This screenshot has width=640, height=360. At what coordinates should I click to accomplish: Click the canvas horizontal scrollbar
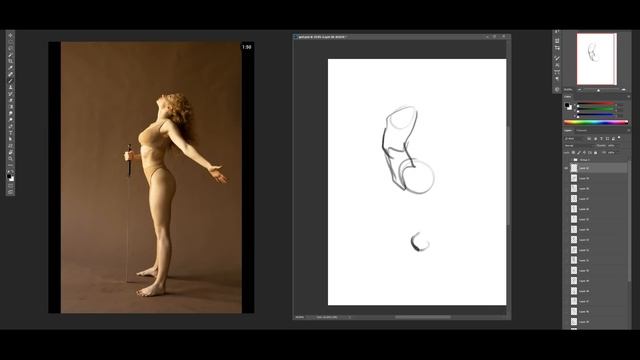(x=423, y=317)
